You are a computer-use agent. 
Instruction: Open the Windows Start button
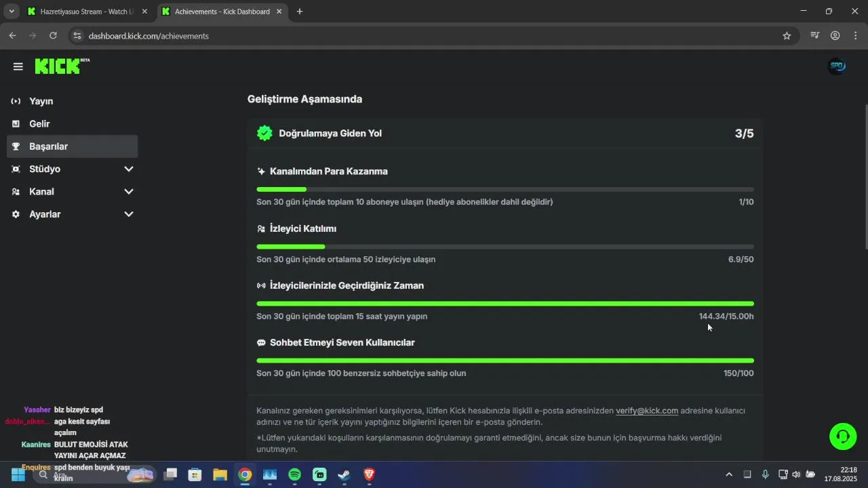pyautogui.click(x=18, y=474)
